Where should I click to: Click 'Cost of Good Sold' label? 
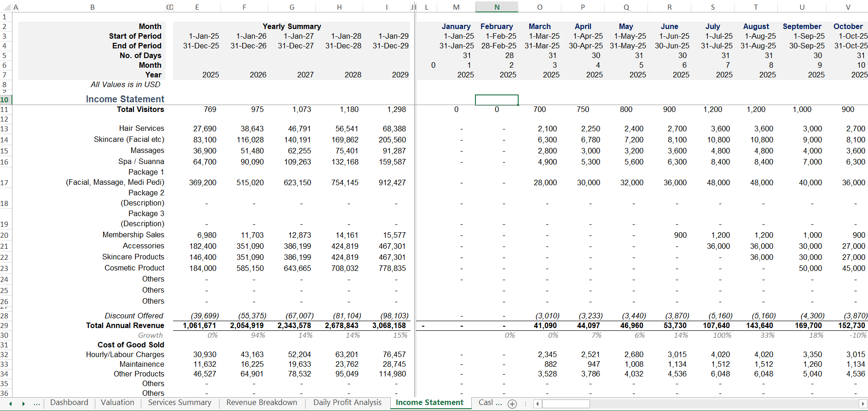click(131, 345)
